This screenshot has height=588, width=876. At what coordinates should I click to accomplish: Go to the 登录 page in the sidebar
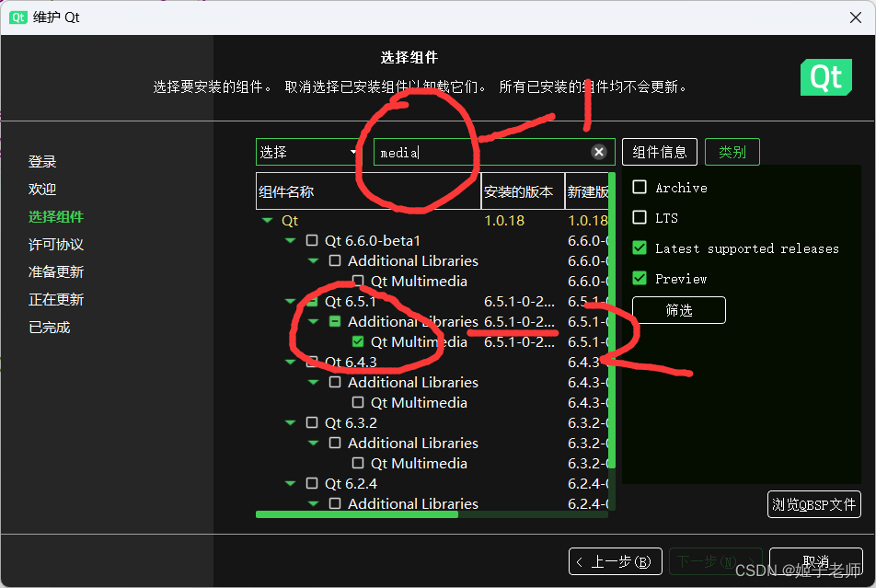tap(42, 161)
